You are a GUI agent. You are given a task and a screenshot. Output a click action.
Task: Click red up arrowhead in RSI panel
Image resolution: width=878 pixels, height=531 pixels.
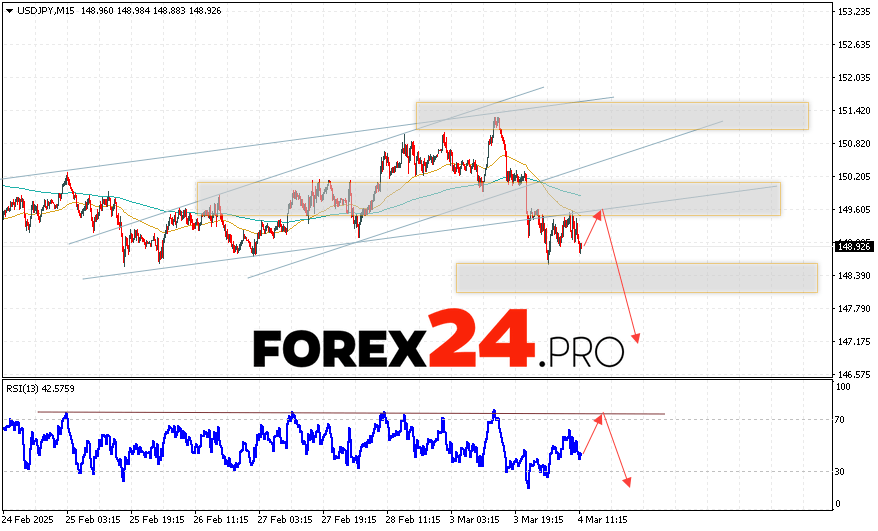(x=601, y=416)
